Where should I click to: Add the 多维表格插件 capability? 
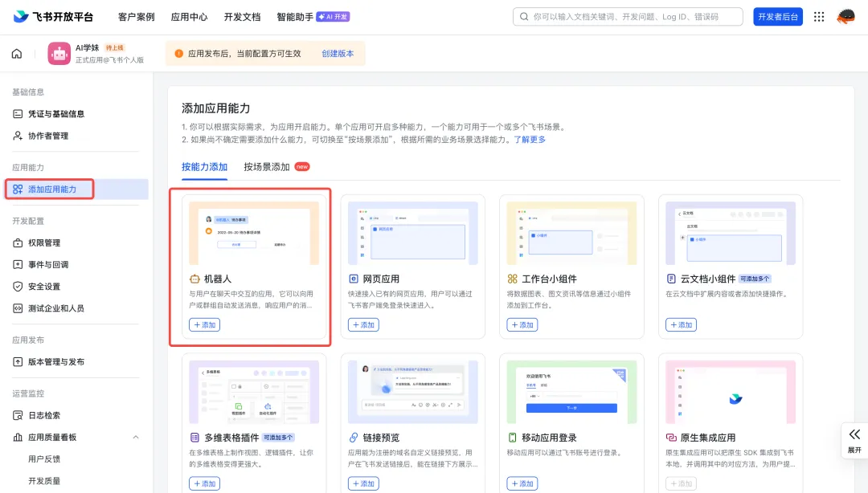(204, 483)
